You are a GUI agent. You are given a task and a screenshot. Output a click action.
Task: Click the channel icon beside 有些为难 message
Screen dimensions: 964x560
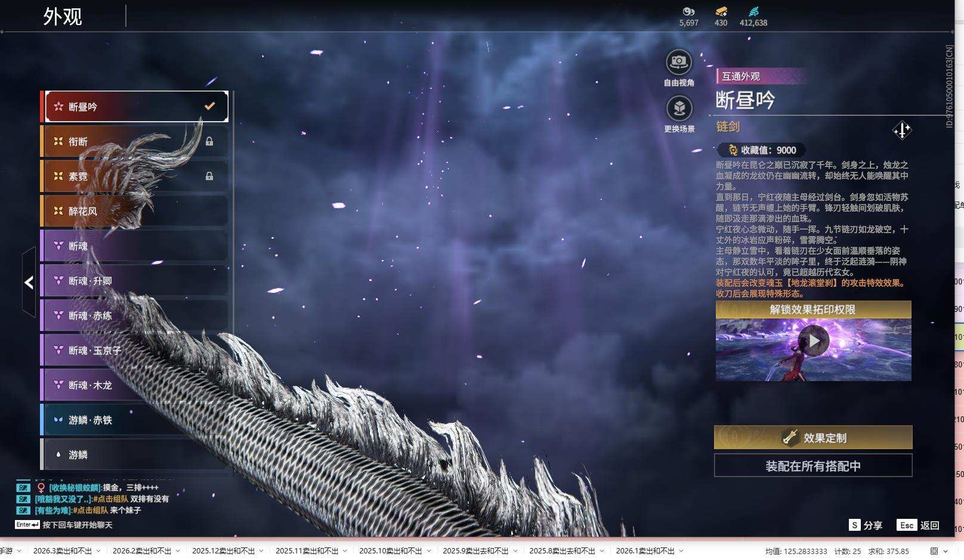[x=23, y=510]
